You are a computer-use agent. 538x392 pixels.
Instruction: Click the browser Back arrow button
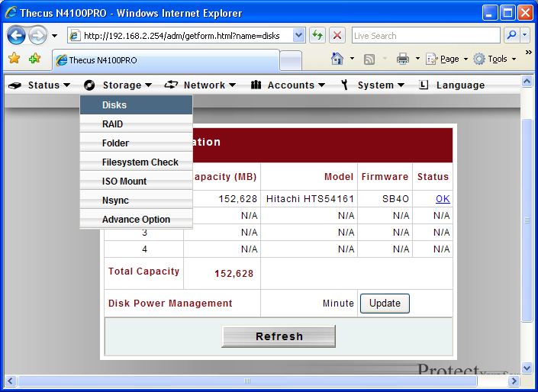pos(17,36)
